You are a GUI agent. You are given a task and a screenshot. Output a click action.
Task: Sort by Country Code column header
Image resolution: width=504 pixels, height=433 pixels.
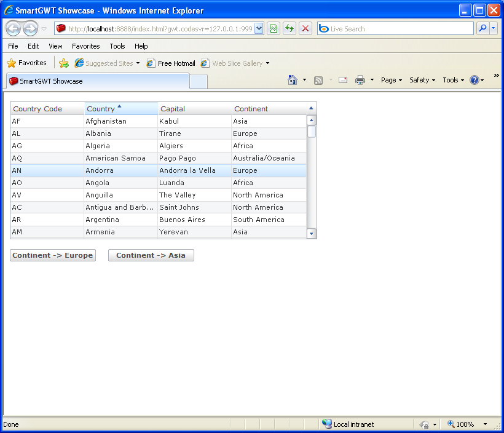47,109
